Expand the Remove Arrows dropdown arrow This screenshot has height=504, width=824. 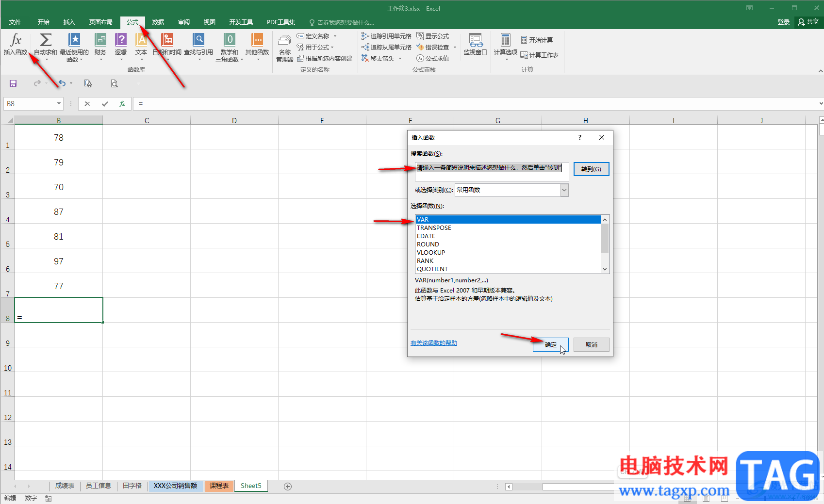400,58
